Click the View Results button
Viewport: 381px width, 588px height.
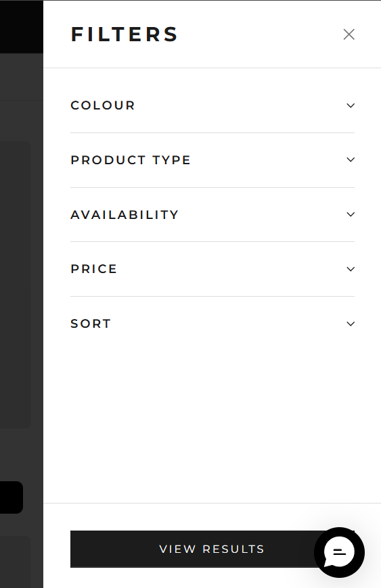pyautogui.click(x=212, y=549)
